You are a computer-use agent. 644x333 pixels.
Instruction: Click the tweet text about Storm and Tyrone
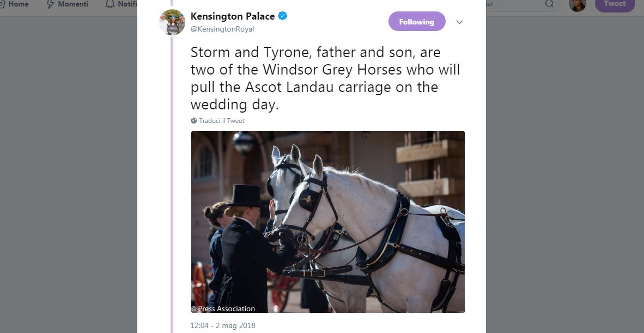(x=325, y=78)
